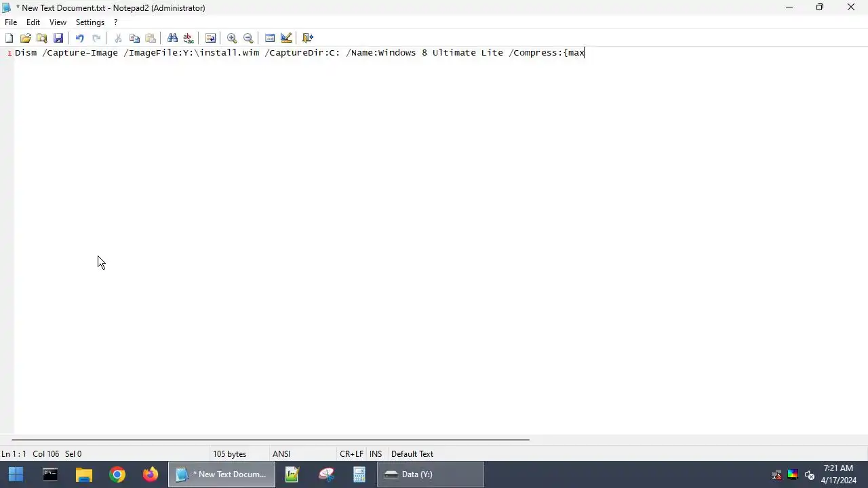Undo the last edit

tap(79, 38)
